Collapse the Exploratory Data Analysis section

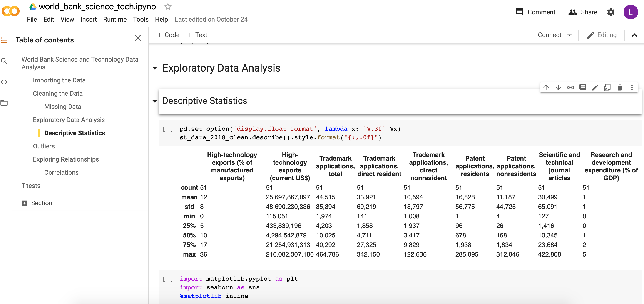pyautogui.click(x=155, y=68)
